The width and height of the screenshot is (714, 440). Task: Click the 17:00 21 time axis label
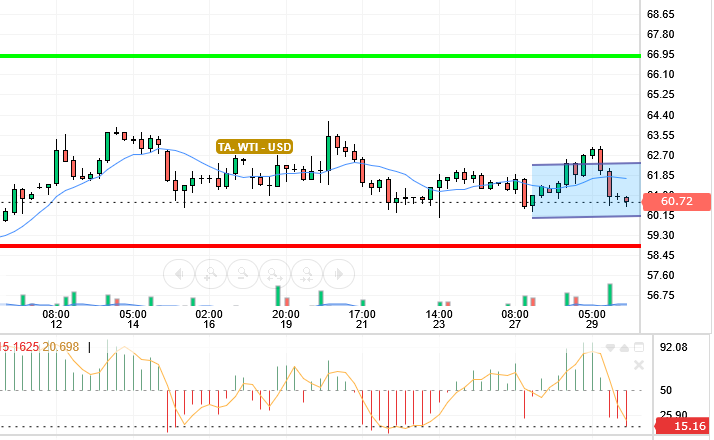[362, 319]
